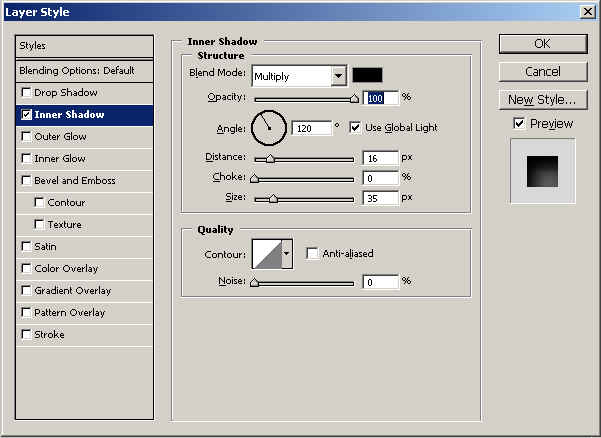Tick the Texture sub-option checkbox
Image resolution: width=601 pixels, height=438 pixels.
pos(39,224)
